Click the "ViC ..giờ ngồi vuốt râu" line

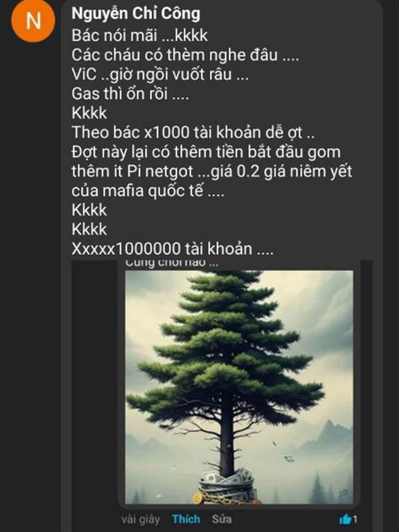coord(160,74)
